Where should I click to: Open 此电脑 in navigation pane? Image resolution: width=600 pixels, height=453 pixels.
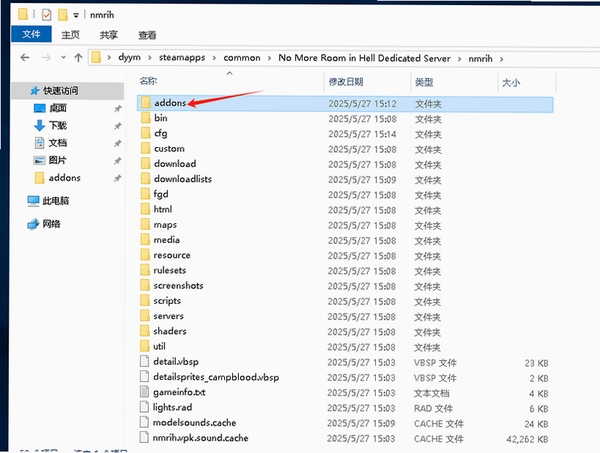(x=55, y=201)
